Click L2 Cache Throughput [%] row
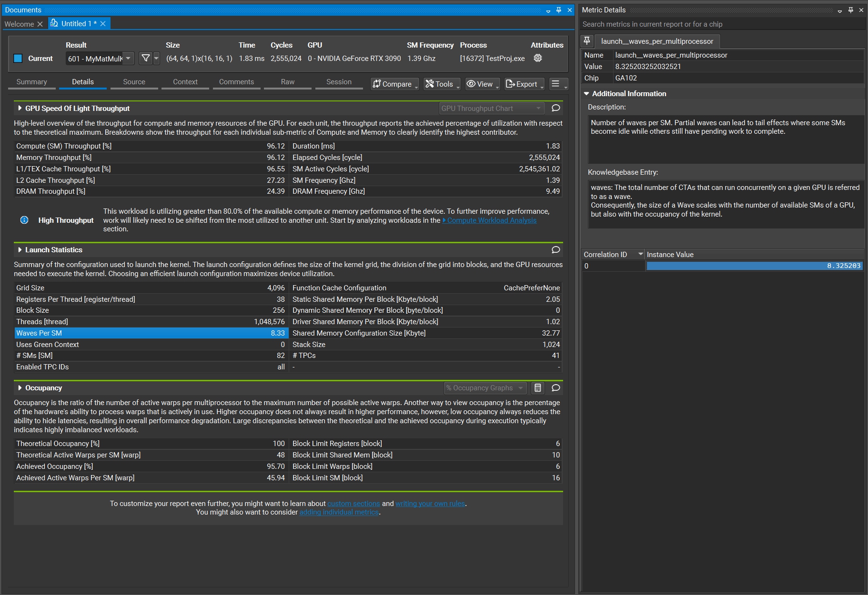The height and width of the screenshot is (595, 868). (x=151, y=180)
